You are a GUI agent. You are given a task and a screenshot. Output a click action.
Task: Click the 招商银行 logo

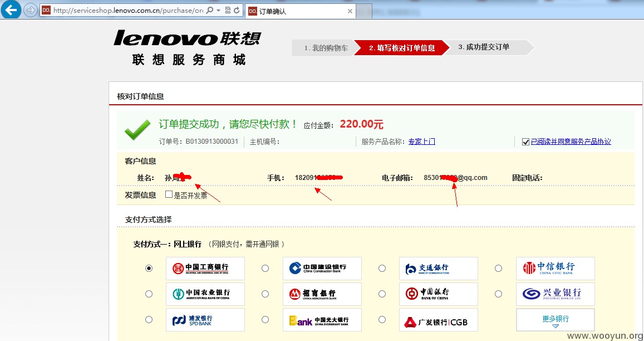pos(322,294)
